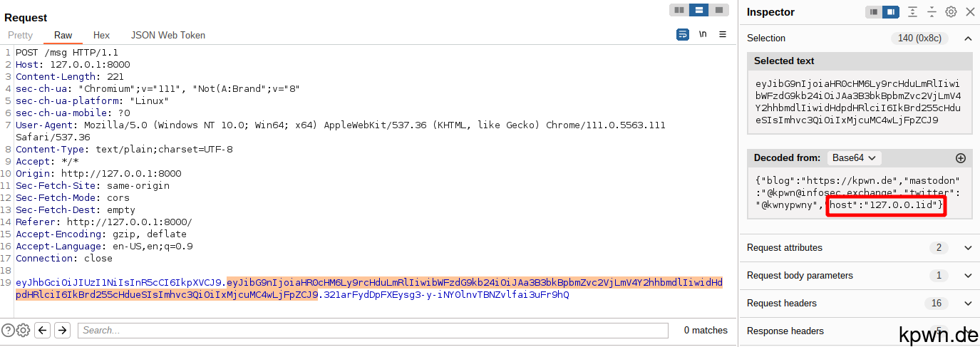The height and width of the screenshot is (347, 980).
Task: Open the request editor hamburger menu
Action: (723, 34)
